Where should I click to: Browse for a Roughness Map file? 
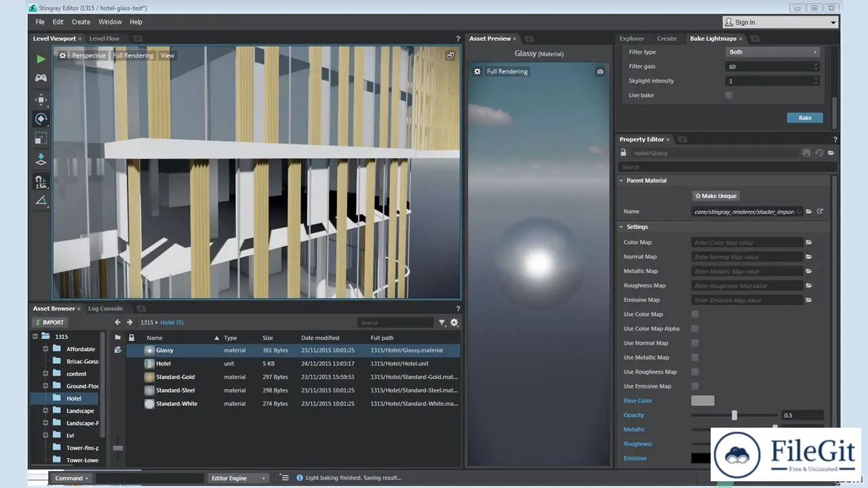tap(809, 285)
